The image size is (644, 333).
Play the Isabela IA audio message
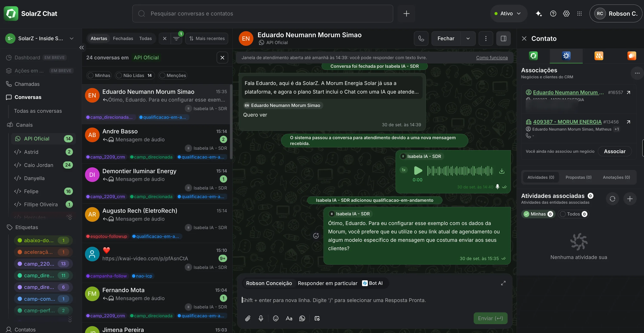click(x=418, y=171)
